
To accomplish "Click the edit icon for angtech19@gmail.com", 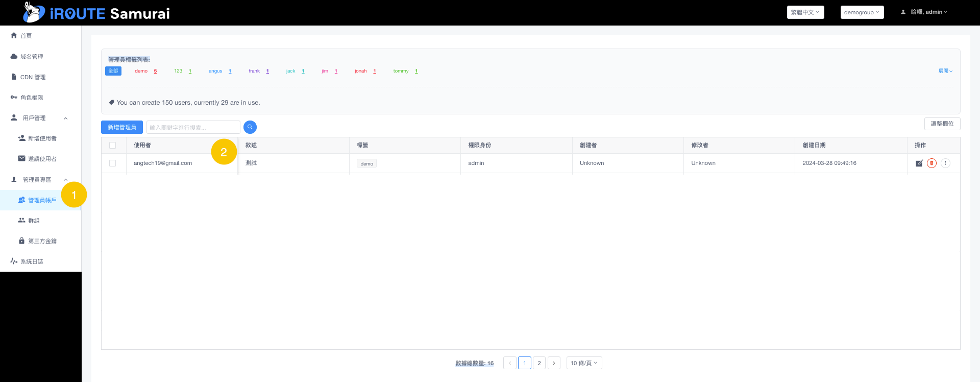I will point(919,163).
